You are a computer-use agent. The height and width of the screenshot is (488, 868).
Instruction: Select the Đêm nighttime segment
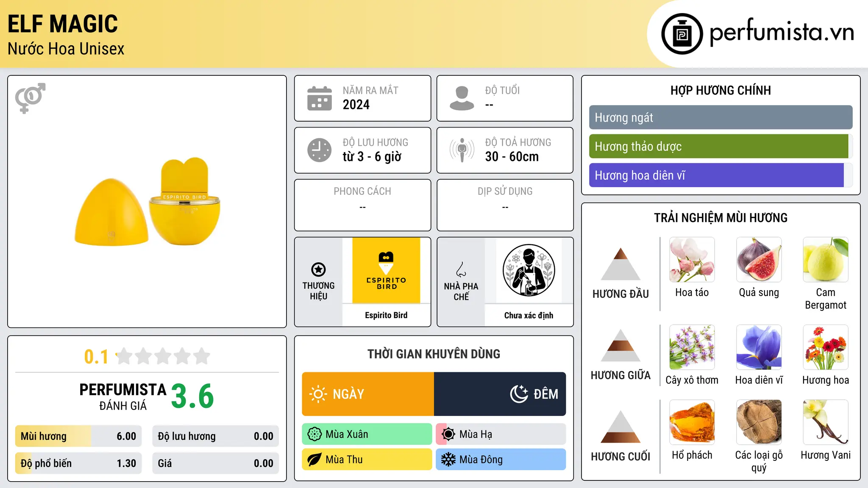[x=500, y=394]
